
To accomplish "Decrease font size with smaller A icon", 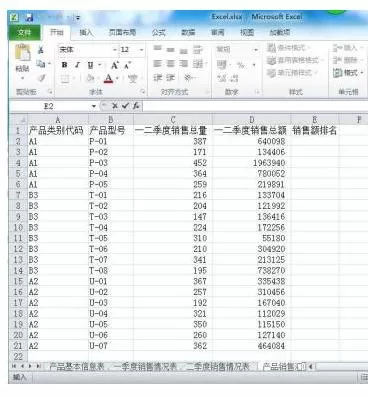I will [x=127, y=65].
